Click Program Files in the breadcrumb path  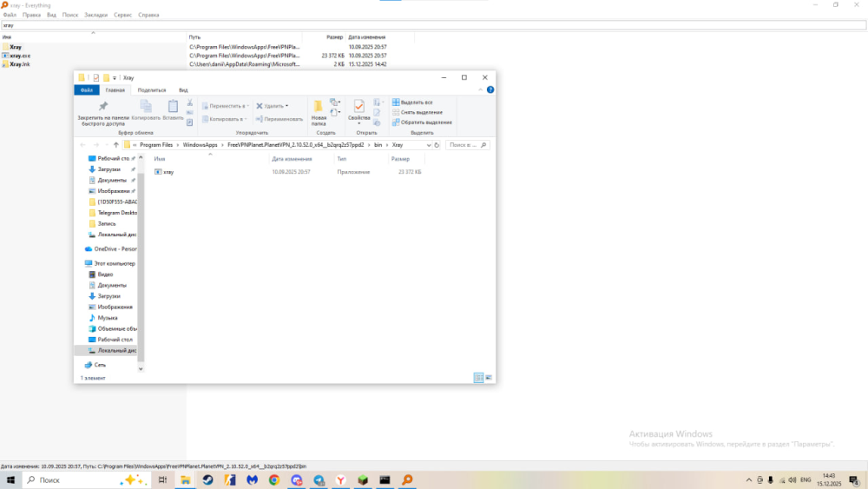tap(156, 145)
